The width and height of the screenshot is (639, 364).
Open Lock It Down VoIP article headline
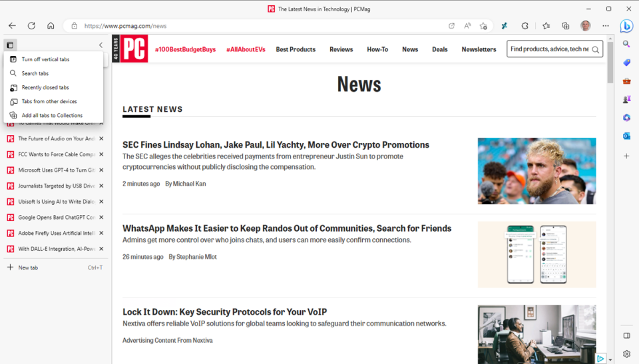click(x=224, y=312)
